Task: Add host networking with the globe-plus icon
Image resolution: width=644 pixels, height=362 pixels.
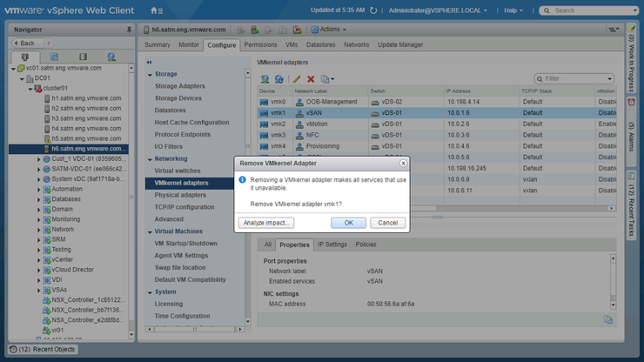Action: (x=265, y=79)
